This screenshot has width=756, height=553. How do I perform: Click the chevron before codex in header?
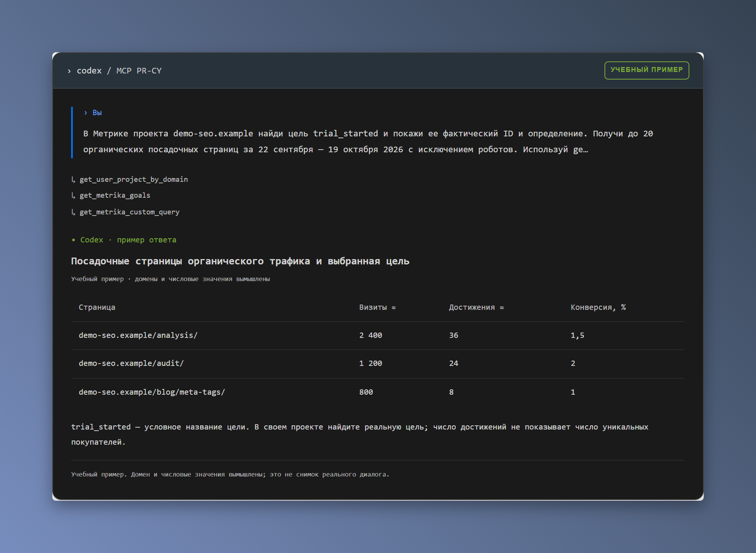click(69, 71)
